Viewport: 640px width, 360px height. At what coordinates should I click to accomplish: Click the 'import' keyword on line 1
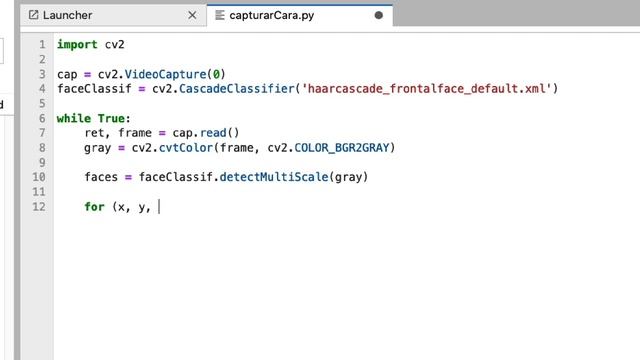[77, 44]
